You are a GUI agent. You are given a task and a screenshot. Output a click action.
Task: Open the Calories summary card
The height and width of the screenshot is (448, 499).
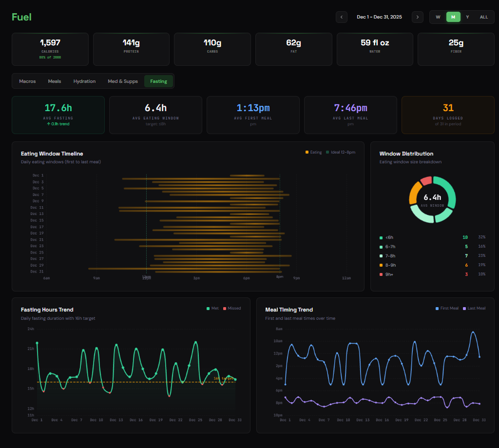[x=50, y=49]
